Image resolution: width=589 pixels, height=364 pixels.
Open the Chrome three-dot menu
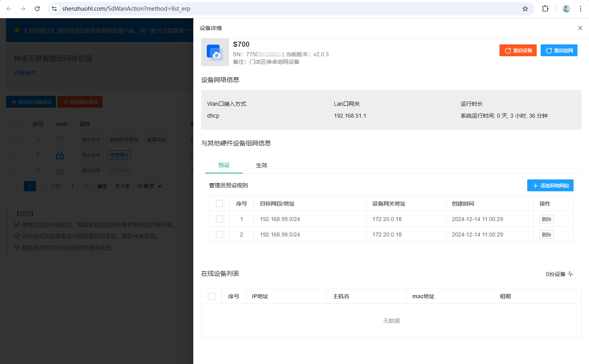coord(580,9)
